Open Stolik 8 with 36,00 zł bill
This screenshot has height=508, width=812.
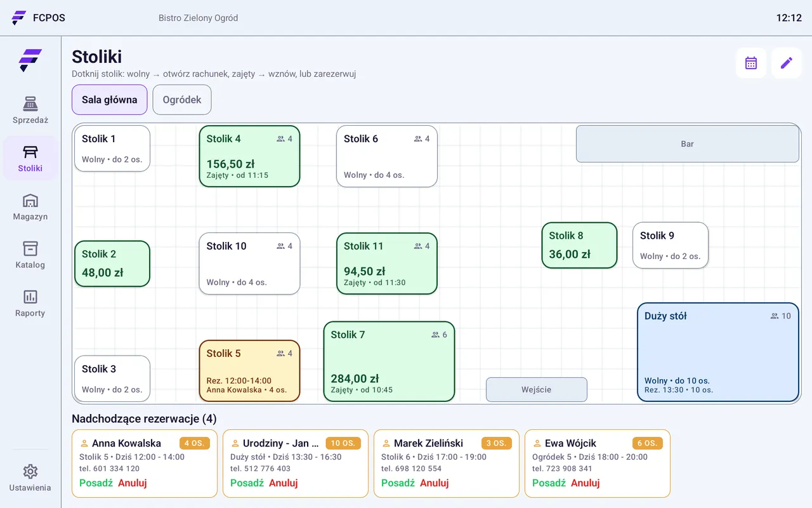pos(579,245)
